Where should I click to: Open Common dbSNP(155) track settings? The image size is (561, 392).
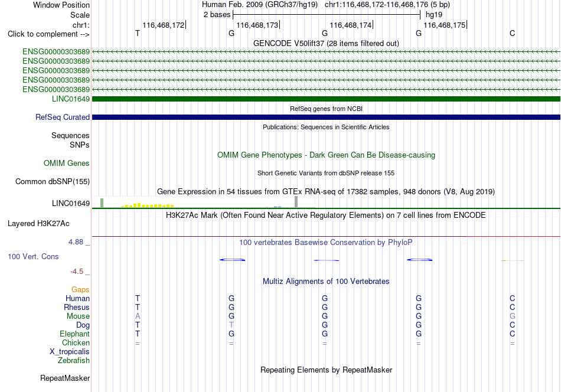coord(53,181)
